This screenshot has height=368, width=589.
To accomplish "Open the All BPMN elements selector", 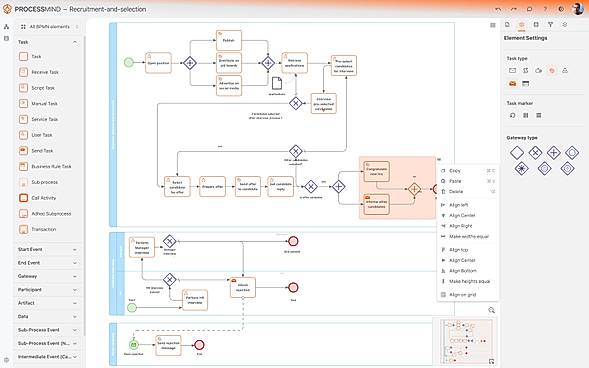I will [49, 27].
